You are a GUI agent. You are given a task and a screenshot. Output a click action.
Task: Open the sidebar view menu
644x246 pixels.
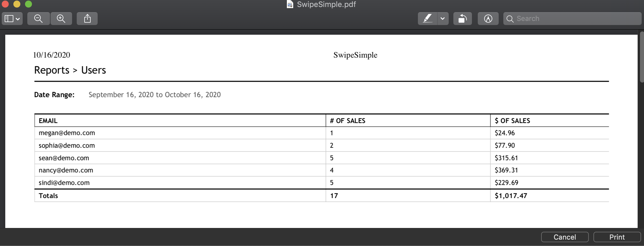click(x=12, y=19)
